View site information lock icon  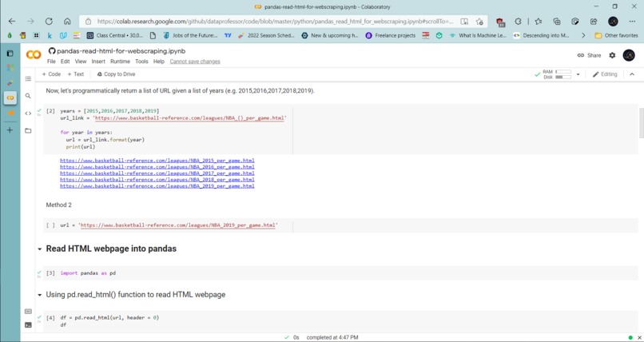88,22
